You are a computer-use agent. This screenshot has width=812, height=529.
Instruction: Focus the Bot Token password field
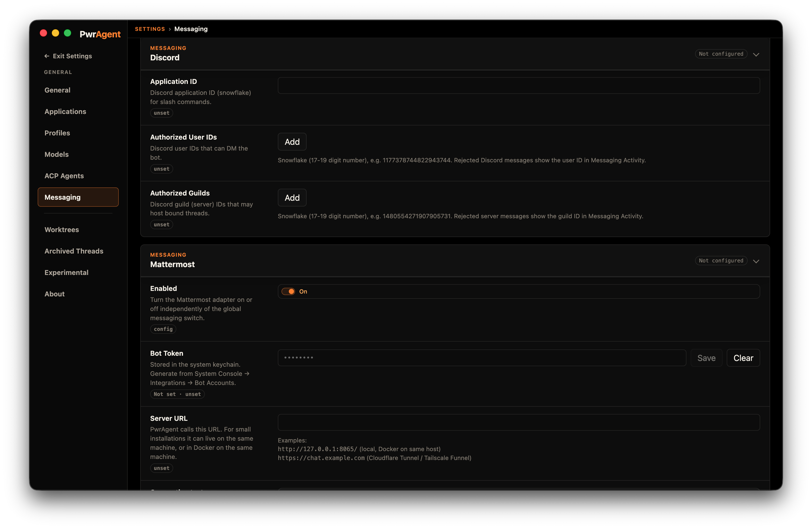(482, 358)
